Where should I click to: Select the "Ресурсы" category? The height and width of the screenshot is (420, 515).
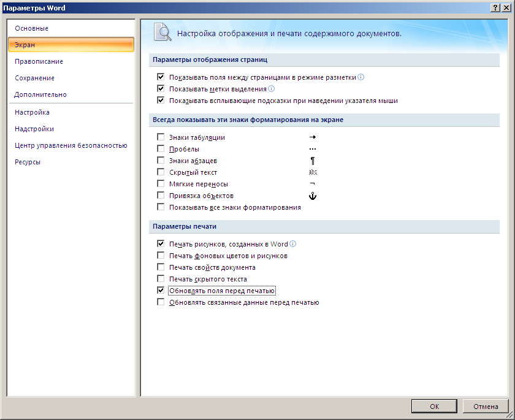71,162
